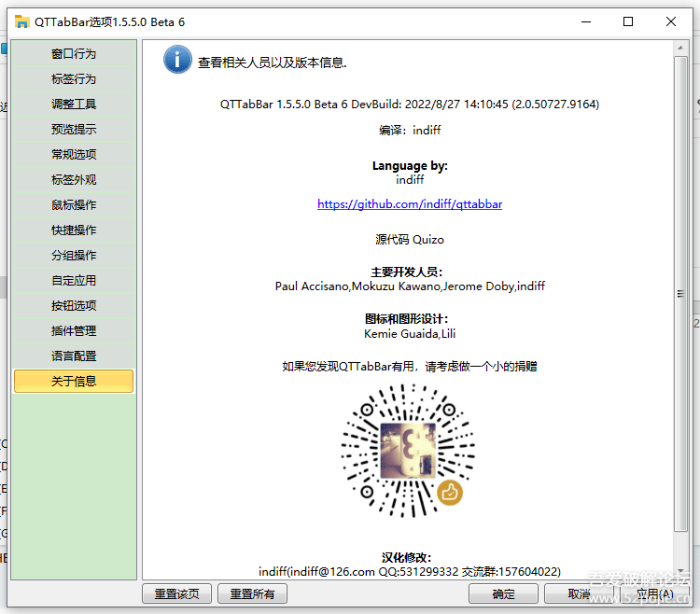The image size is (700, 614).
Task: Click the DevBuild version info line
Action: click(410, 105)
